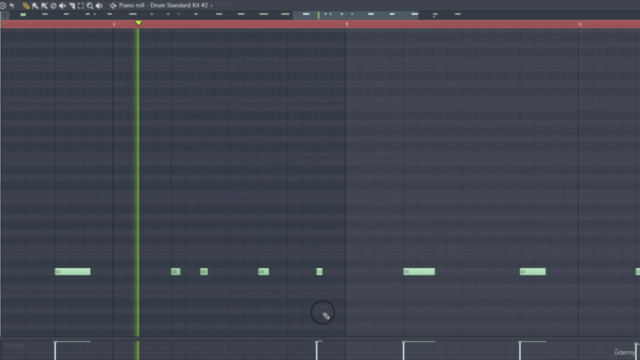Select the Delete tool
Screen dimensions: 640x360
53,6
